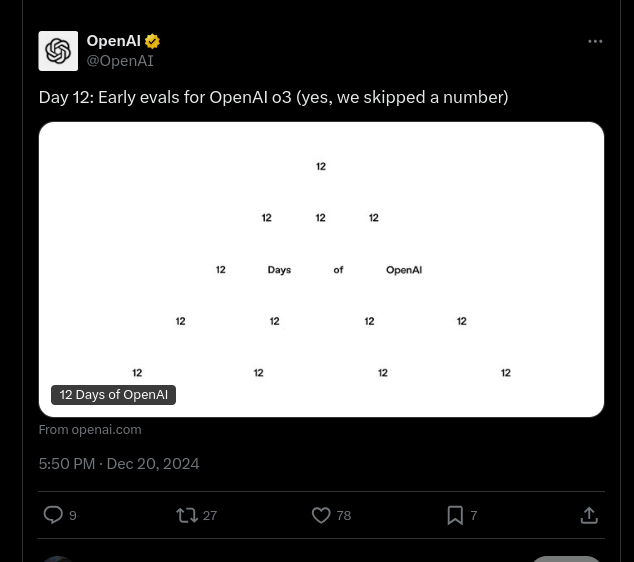Repost this tweet using the retweet icon
634x562 pixels.
pyautogui.click(x=186, y=515)
